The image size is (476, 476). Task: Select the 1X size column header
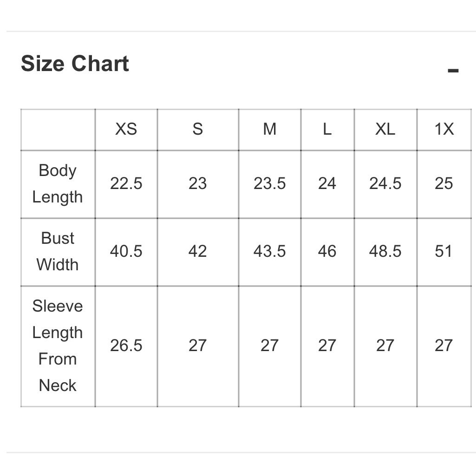point(444,129)
